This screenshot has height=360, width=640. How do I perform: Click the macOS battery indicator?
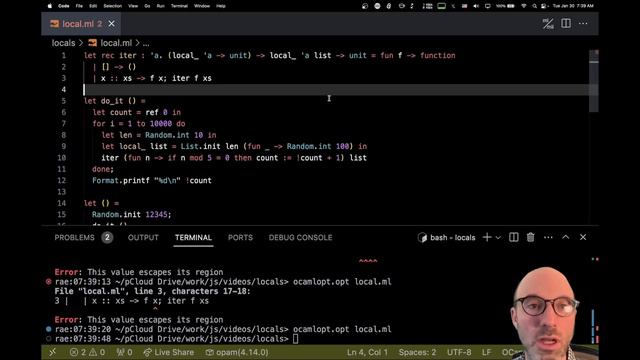[x=505, y=6]
